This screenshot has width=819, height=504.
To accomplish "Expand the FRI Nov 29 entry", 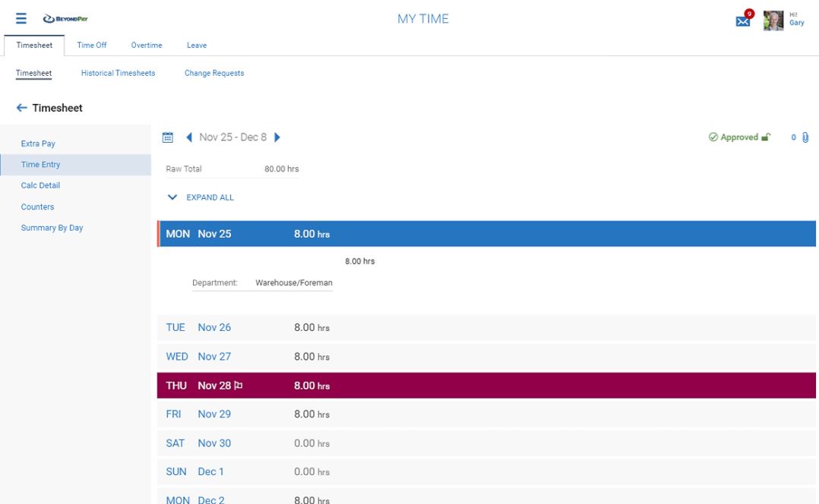I will point(486,414).
